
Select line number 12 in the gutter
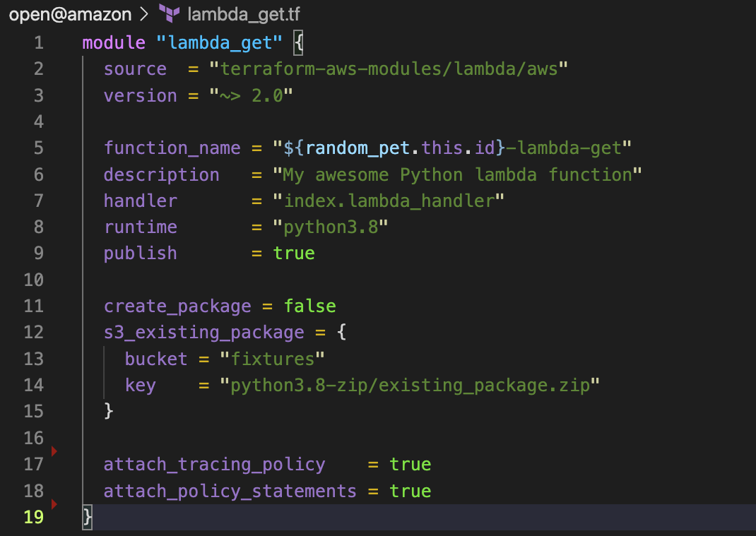pos(34,333)
